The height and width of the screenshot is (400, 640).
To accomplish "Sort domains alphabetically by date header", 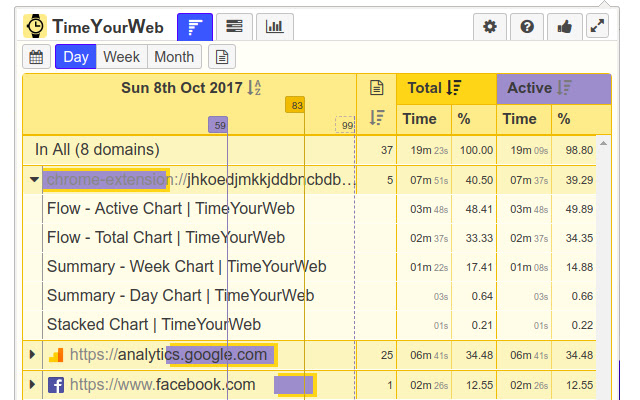I will coord(254,88).
